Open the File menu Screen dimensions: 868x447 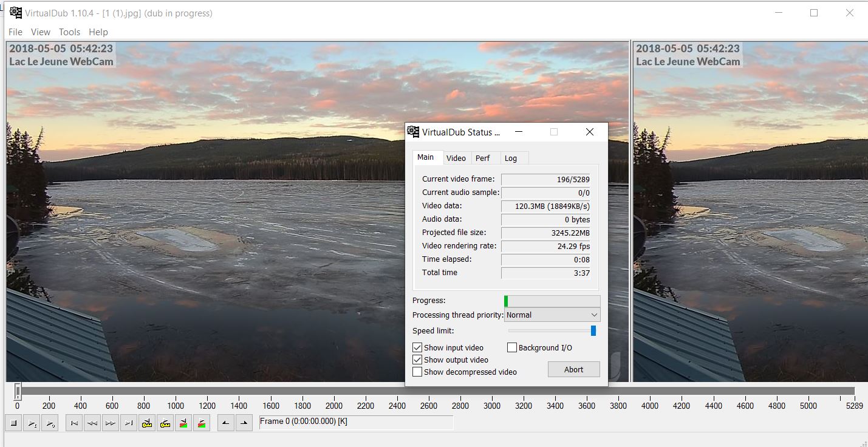coord(16,32)
